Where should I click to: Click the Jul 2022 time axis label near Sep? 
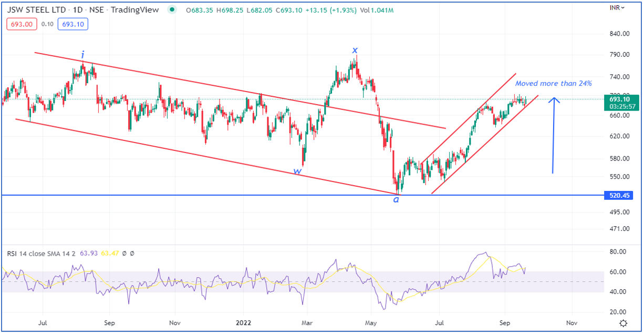pyautogui.click(x=440, y=322)
